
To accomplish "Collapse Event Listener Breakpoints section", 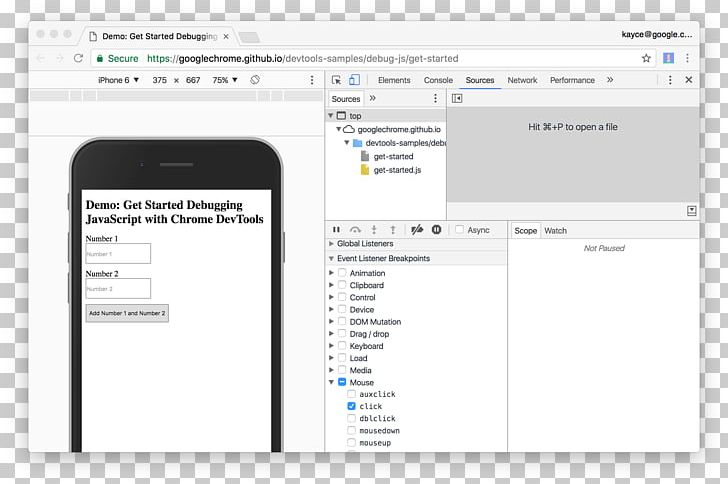I will pos(331,258).
